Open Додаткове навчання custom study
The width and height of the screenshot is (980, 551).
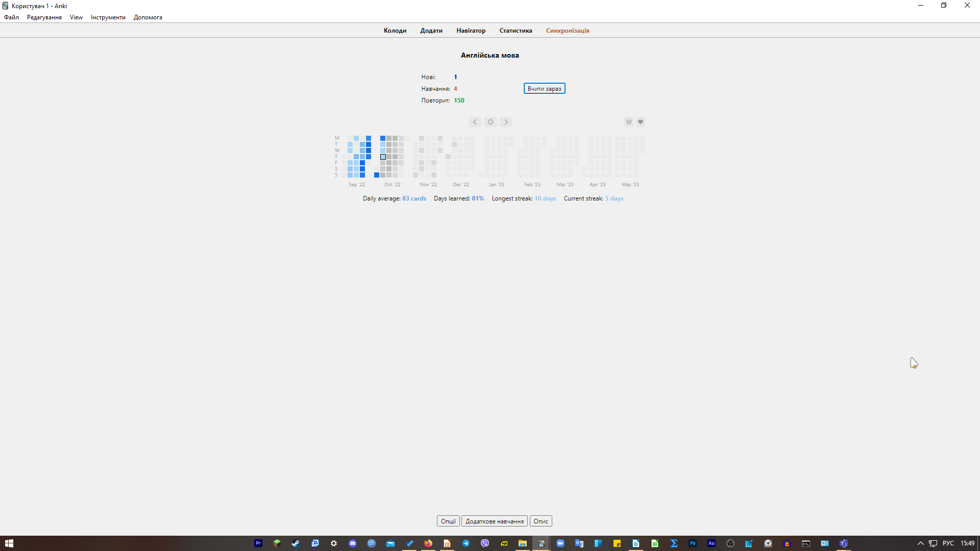click(494, 521)
